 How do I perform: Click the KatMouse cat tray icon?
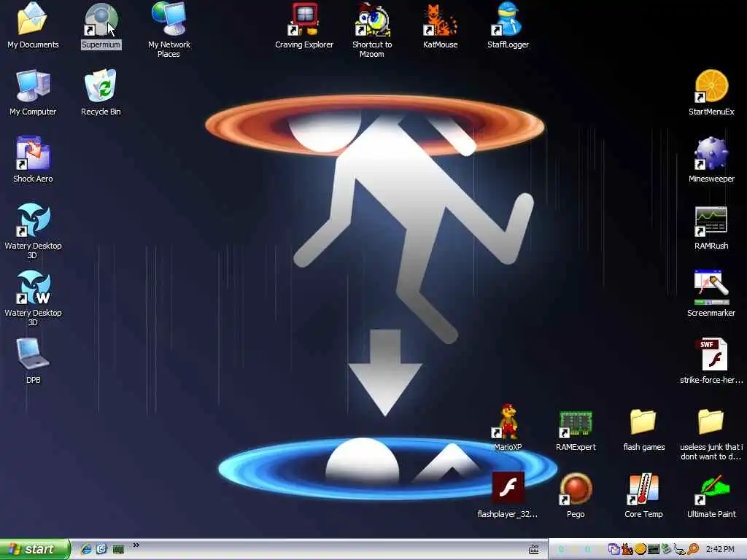coord(627,549)
